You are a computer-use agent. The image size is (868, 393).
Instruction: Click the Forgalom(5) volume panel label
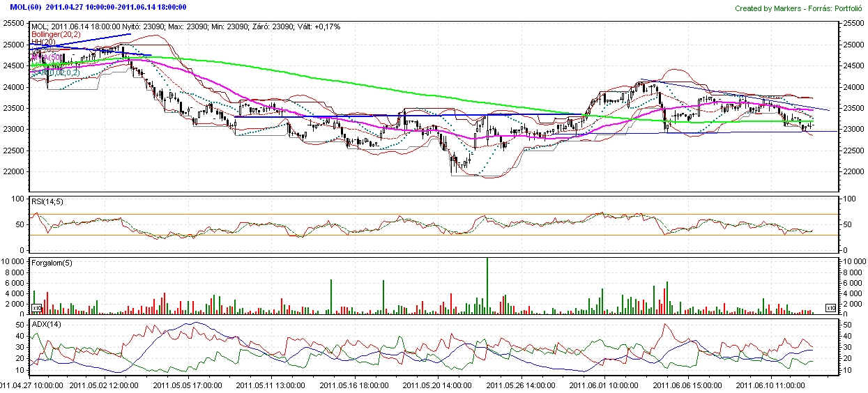click(x=52, y=263)
